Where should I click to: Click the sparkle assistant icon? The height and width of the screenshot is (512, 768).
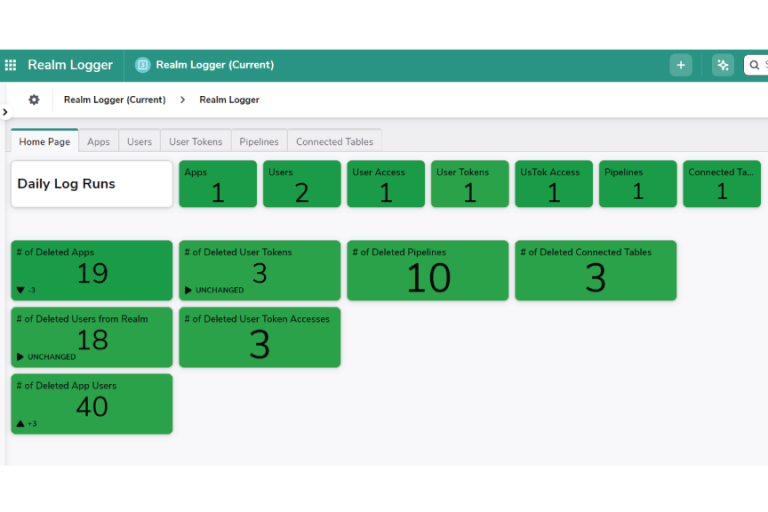pyautogui.click(x=723, y=65)
